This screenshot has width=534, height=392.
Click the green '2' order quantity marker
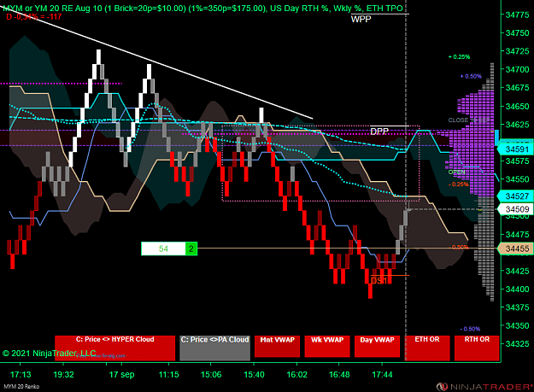(191, 249)
